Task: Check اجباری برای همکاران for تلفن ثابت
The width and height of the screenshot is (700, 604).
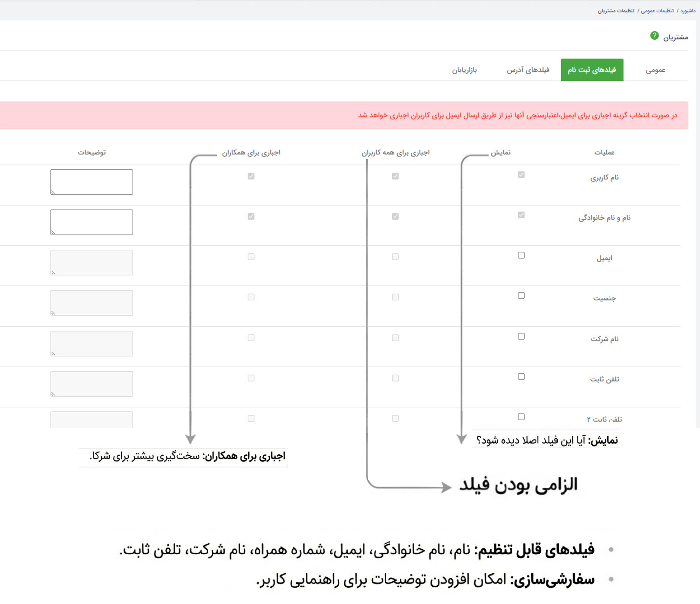Action: pos(251,378)
